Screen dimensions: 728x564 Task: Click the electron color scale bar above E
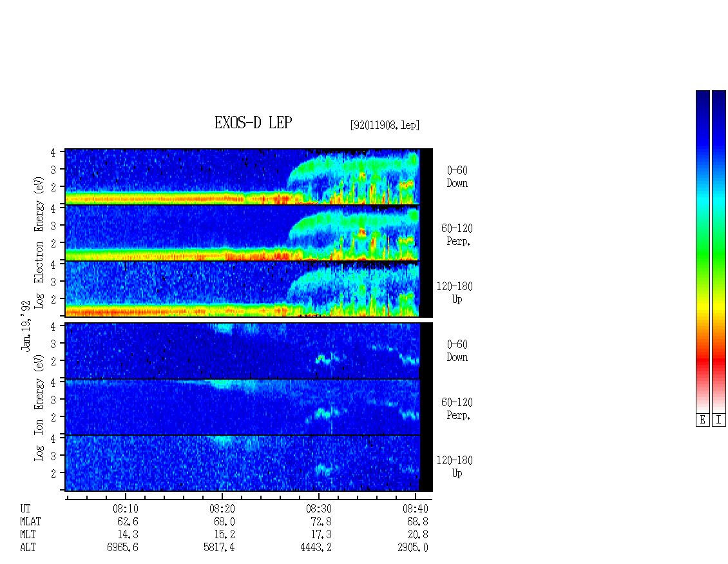702,251
